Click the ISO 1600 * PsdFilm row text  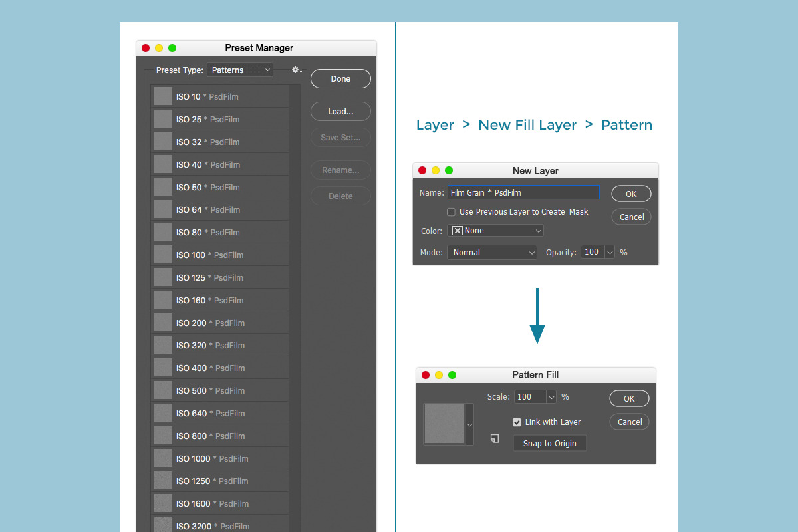(x=212, y=504)
